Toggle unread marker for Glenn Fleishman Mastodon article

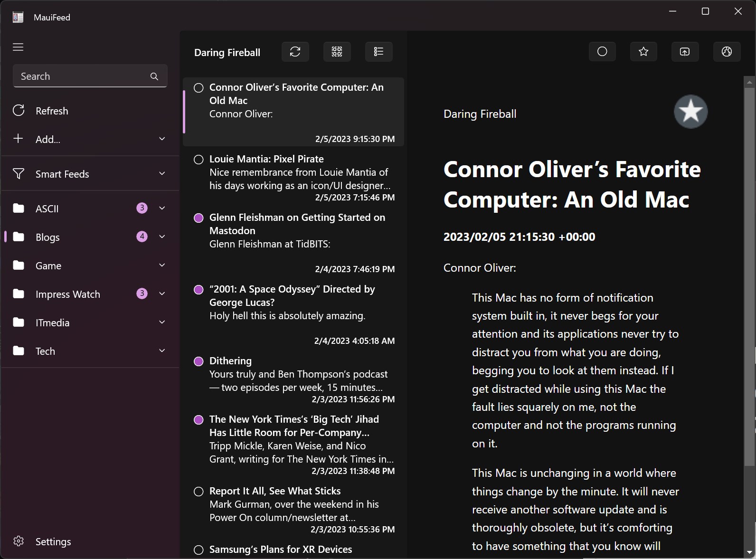tap(199, 218)
